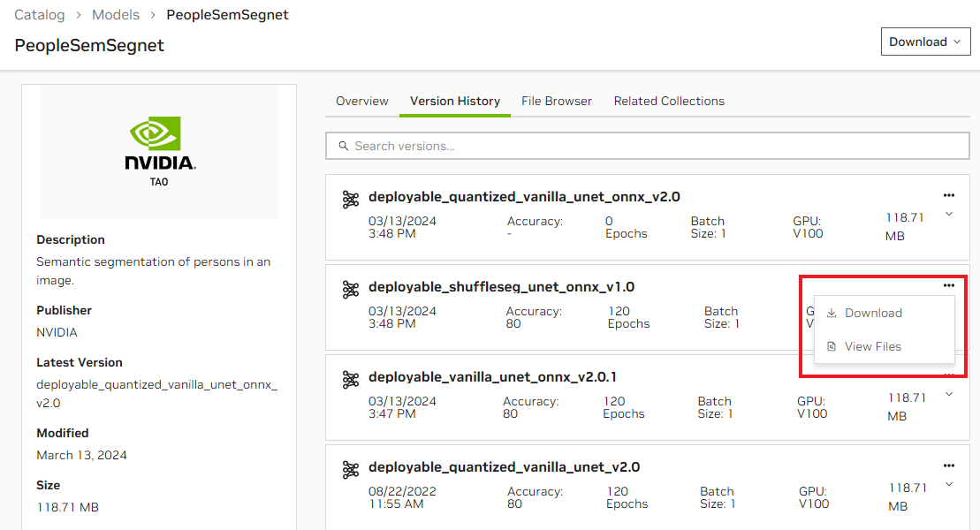Open the Download dropdown in the page header
980x530 pixels.
(925, 42)
